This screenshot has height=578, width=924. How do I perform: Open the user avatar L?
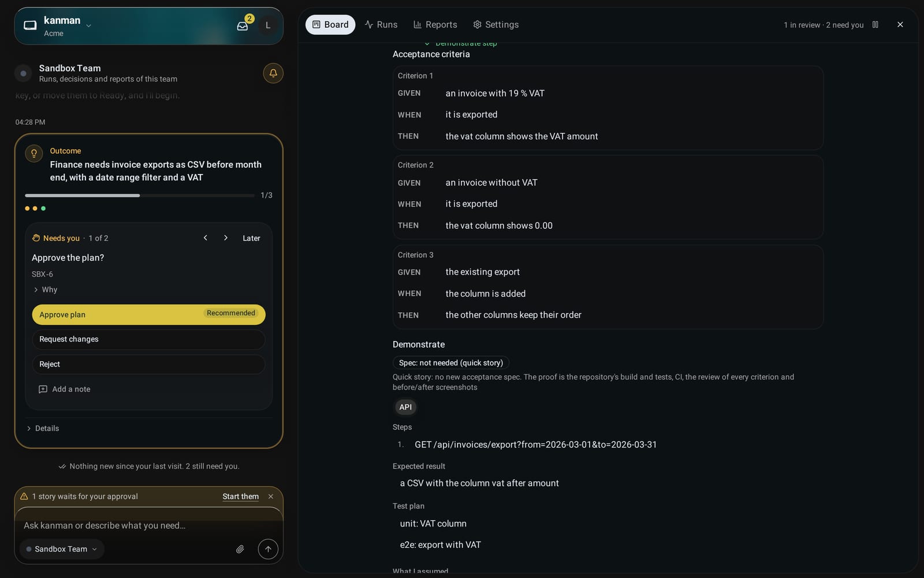coord(267,25)
